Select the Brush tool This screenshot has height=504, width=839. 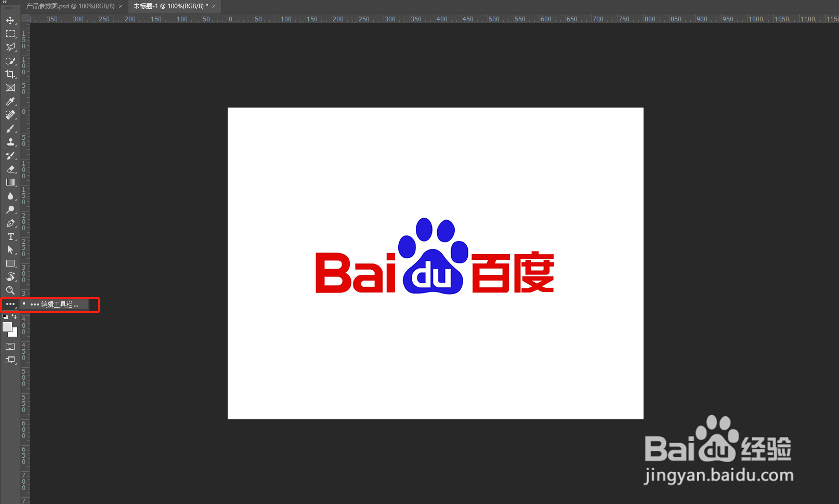point(10,128)
